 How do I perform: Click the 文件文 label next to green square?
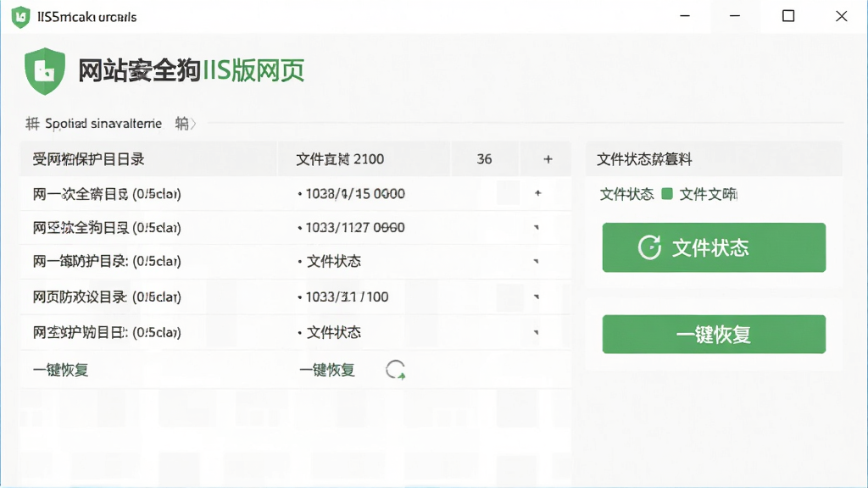[x=709, y=194]
